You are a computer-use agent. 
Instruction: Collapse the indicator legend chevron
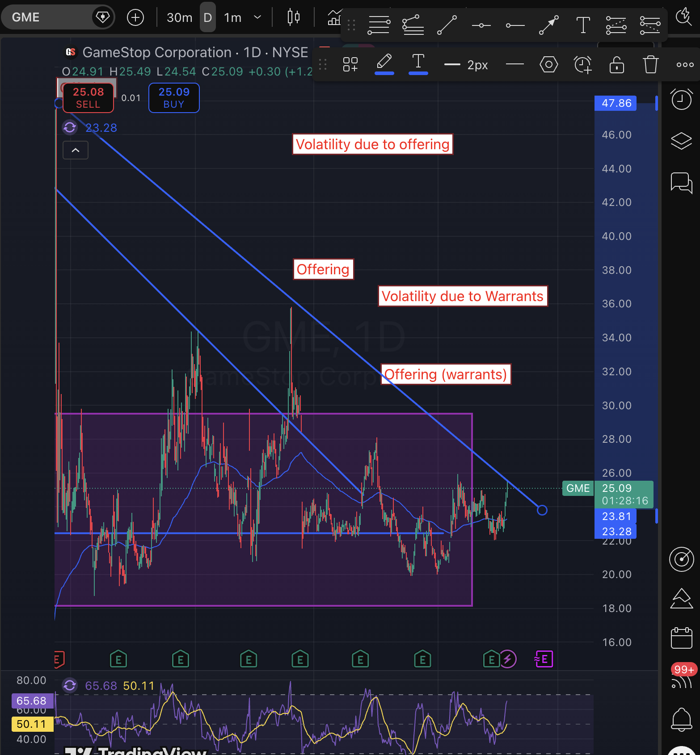pos(76,150)
